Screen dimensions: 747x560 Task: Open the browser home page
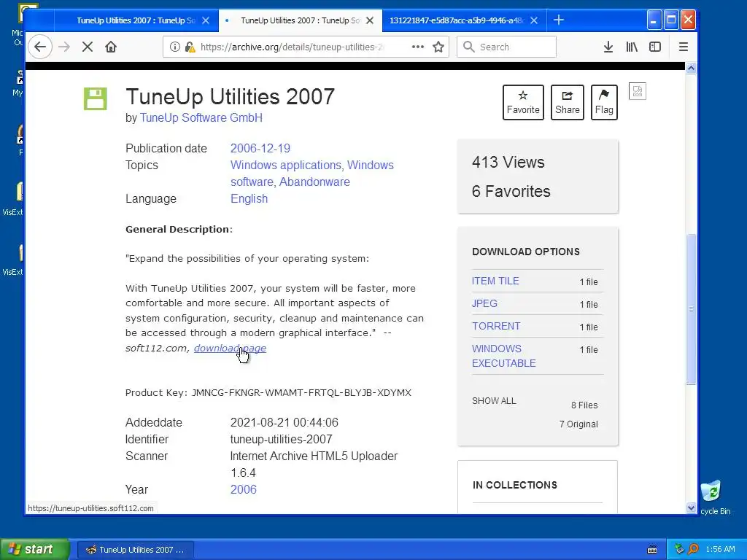(111, 47)
